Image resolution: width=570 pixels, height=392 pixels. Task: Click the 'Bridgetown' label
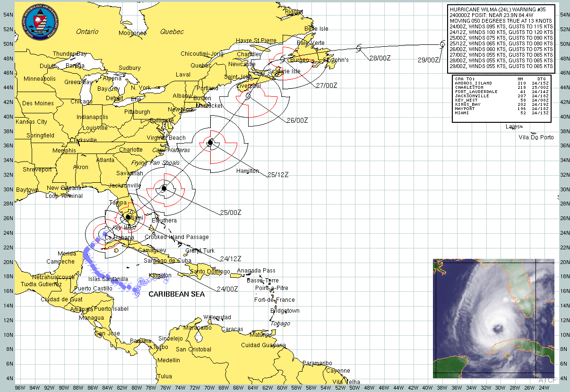click(x=285, y=311)
